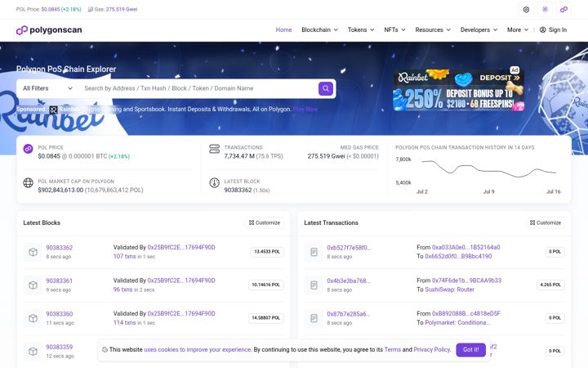This screenshot has height=368, width=588.
Task: Click the 7,734.47 M transactions value
Action: tap(239, 156)
